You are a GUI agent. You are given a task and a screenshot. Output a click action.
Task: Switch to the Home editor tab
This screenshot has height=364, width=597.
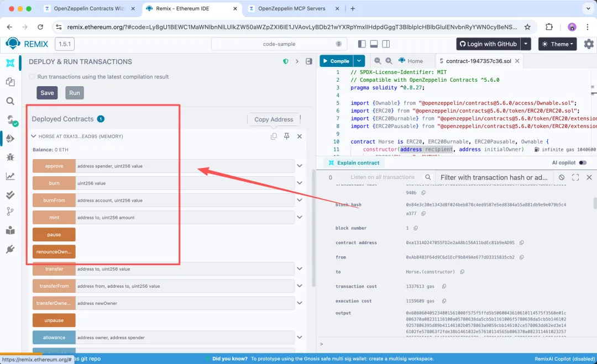[411, 61]
